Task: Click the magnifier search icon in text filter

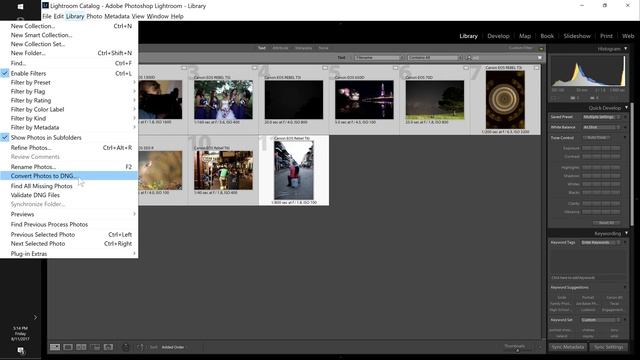Action: click(469, 58)
